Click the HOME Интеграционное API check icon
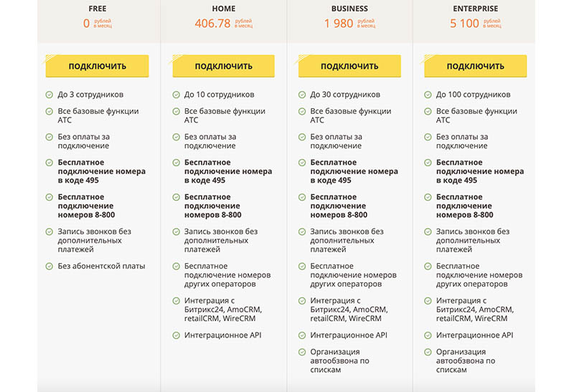 click(176, 335)
